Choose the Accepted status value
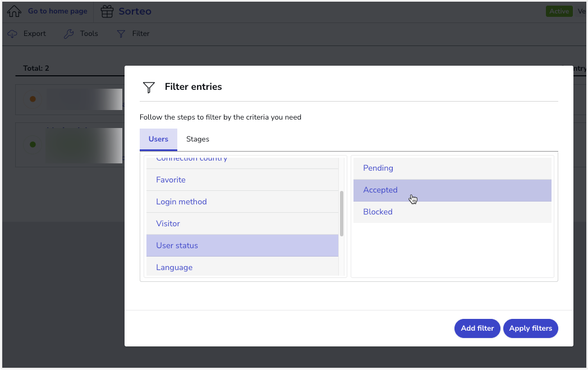Image resolution: width=588 pixels, height=370 pixels. [x=452, y=190]
